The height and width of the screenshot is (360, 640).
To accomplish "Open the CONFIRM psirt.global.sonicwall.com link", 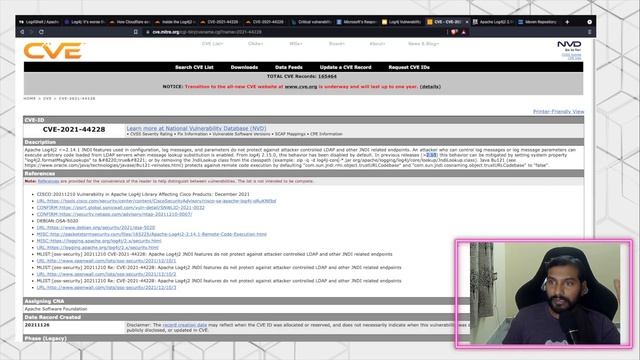I will (x=121, y=207).
